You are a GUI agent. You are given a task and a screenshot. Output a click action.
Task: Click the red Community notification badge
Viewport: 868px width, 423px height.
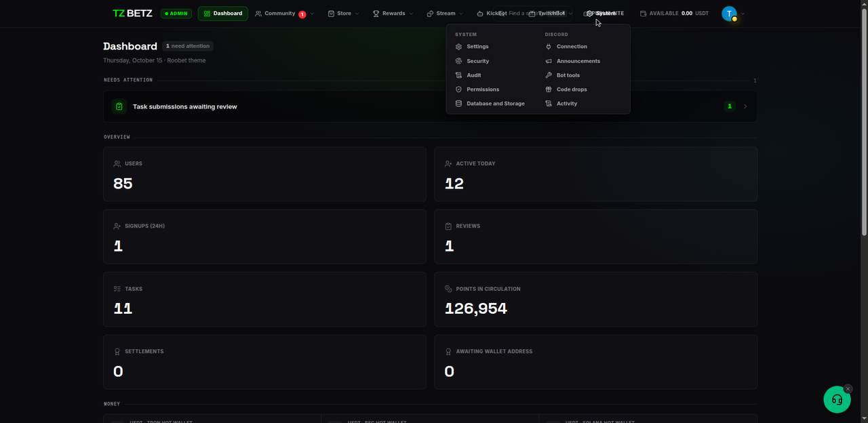(302, 14)
